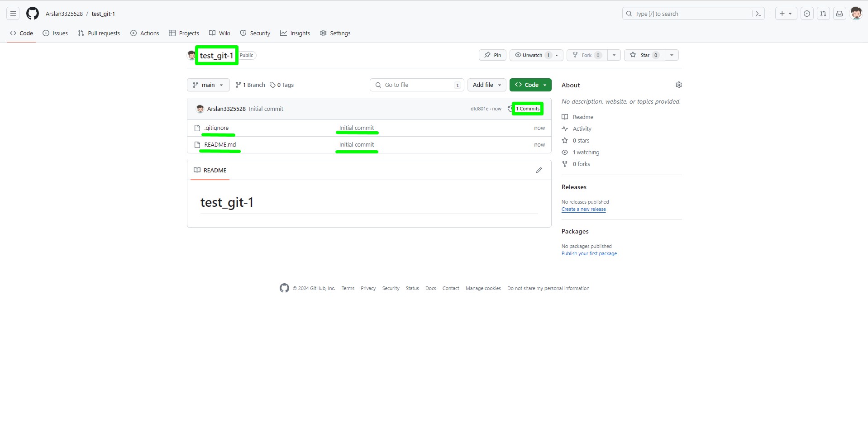Open the Releases heading link
The height and width of the screenshot is (424, 868).
coord(574,187)
